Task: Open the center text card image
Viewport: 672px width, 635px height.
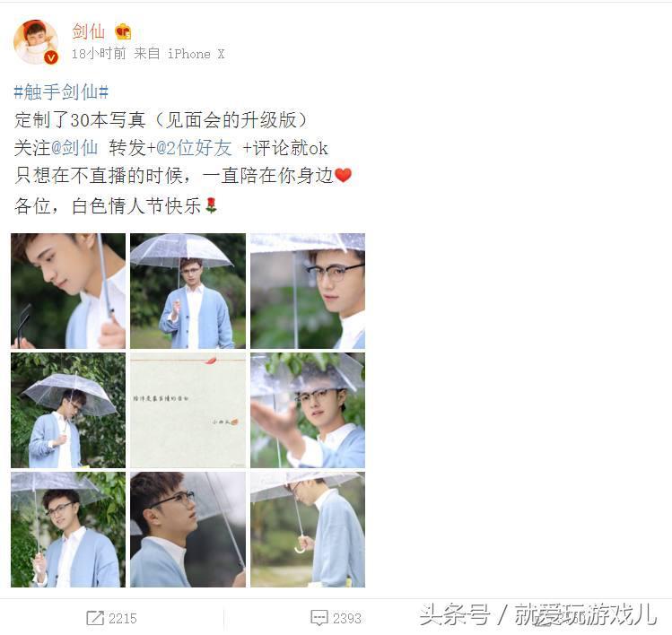Action: tap(188, 410)
